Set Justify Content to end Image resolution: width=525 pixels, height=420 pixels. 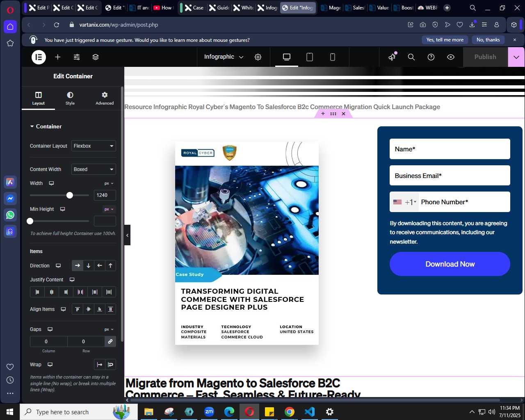coord(66,292)
